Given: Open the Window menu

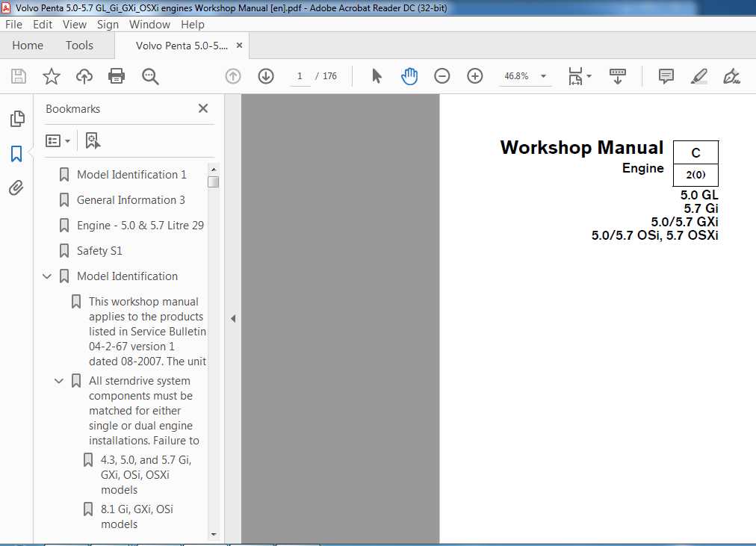Looking at the screenshot, I should click(149, 24).
